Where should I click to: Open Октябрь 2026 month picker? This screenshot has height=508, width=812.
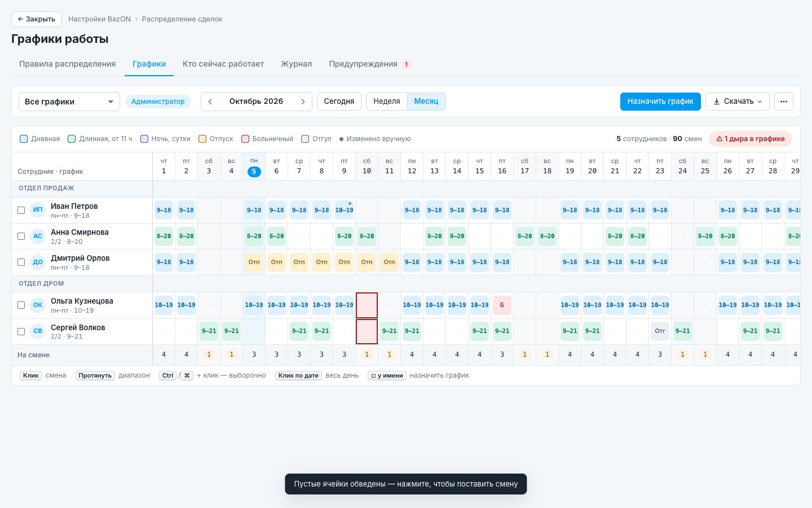[x=256, y=102]
